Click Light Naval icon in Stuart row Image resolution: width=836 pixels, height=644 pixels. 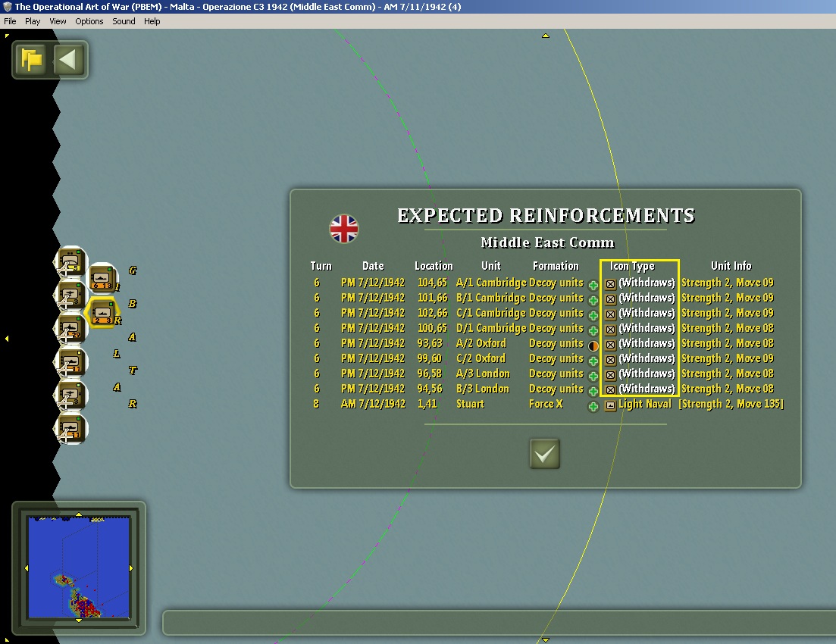point(610,405)
